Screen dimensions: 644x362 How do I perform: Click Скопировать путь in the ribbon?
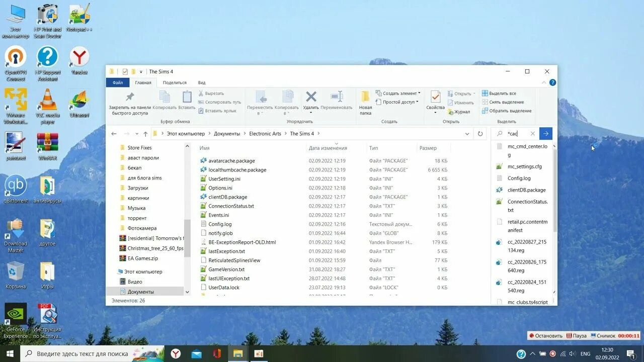point(219,102)
